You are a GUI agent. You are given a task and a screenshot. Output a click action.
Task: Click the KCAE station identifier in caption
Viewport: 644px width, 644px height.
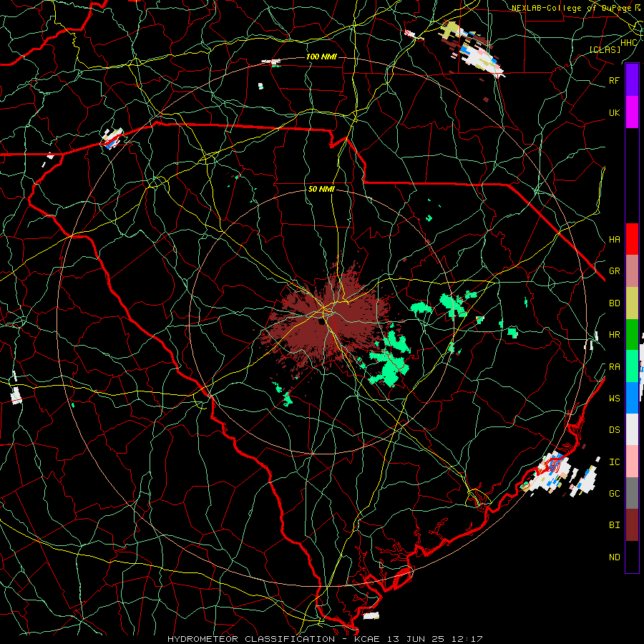(x=369, y=639)
